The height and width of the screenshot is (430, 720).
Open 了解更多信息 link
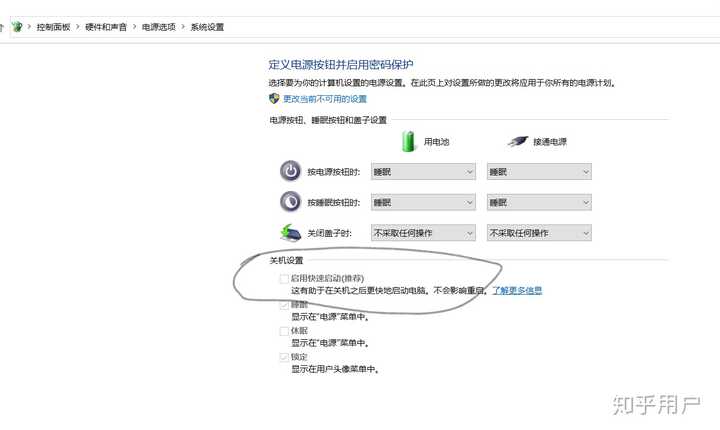click(x=518, y=290)
